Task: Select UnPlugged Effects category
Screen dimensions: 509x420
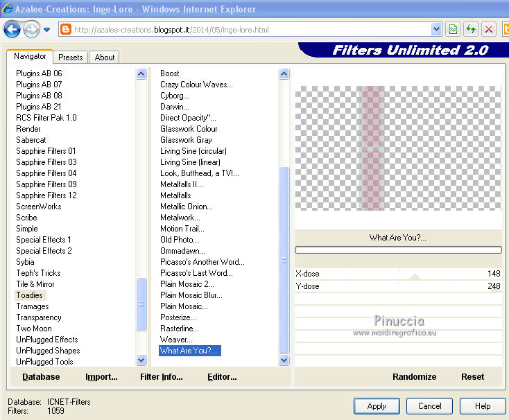Action: 47,340
